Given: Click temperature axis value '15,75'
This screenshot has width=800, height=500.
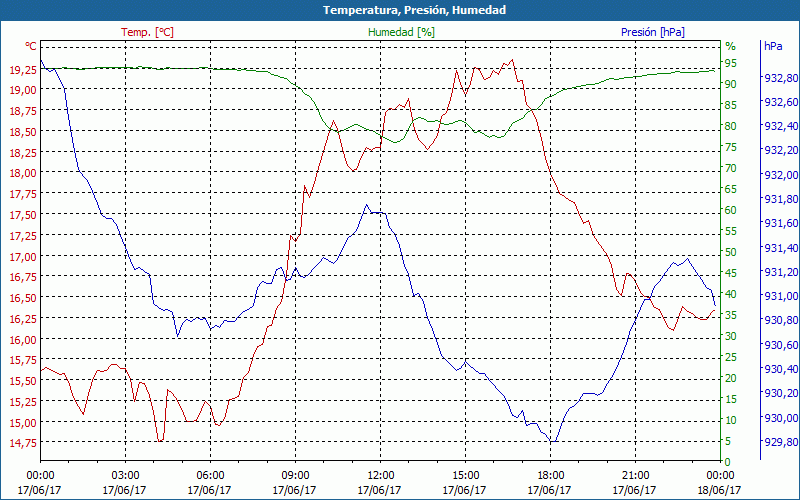Looking at the screenshot, I should point(23,360).
